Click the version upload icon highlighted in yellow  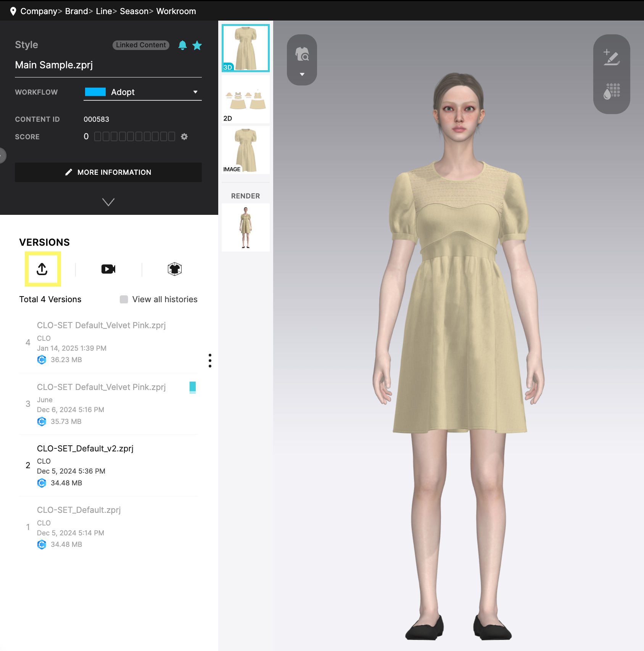[42, 269]
